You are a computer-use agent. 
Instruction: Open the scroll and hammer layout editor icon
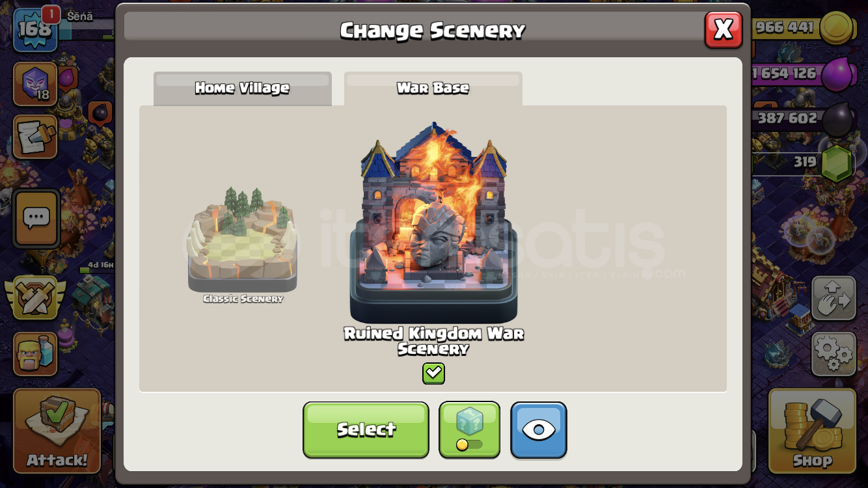tap(35, 137)
